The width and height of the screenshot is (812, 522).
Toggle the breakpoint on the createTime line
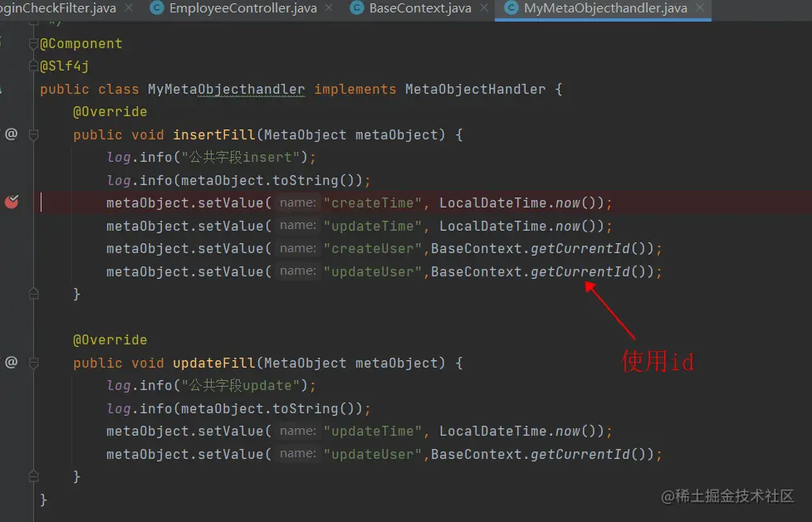tap(12, 201)
